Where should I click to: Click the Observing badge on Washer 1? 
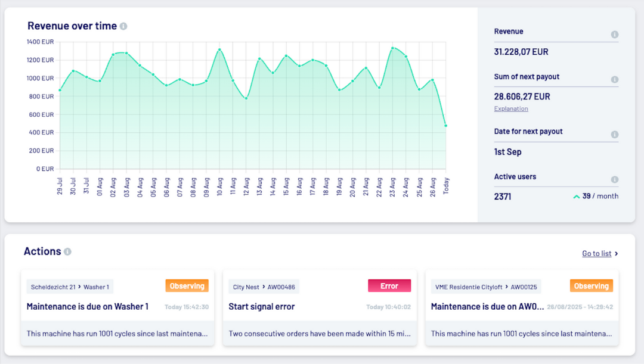point(187,285)
